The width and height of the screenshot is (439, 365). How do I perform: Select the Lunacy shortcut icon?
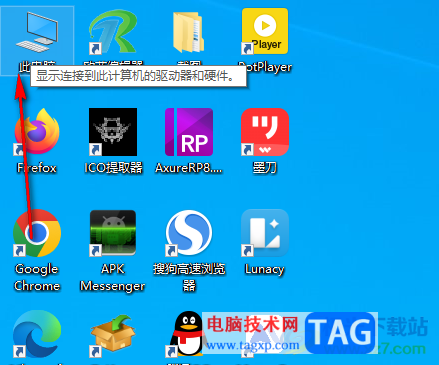coord(265,233)
